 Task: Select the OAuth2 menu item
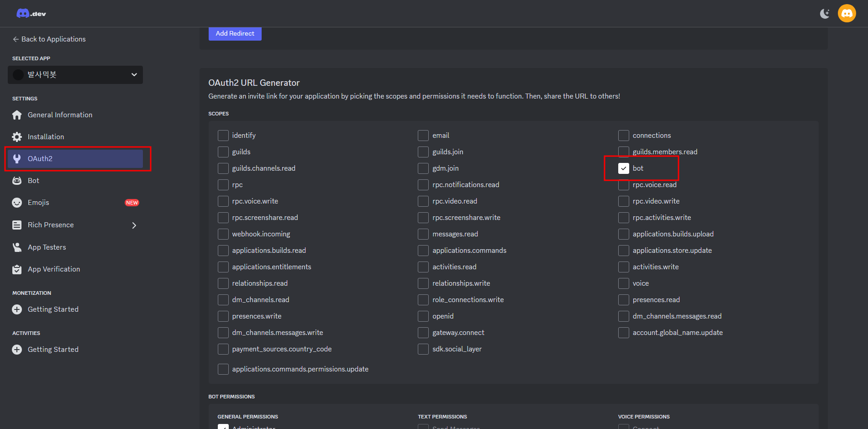pos(75,159)
